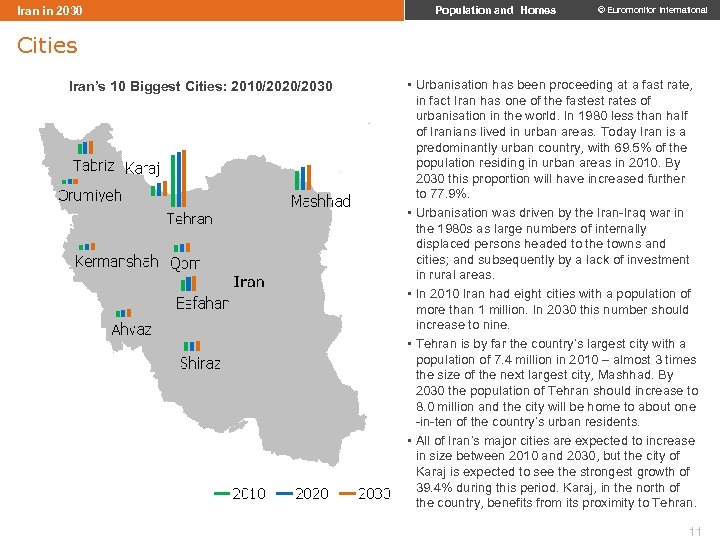720x540 pixels.
Task: Click the bullet about the Iran-Iraq war
Action: (x=549, y=244)
